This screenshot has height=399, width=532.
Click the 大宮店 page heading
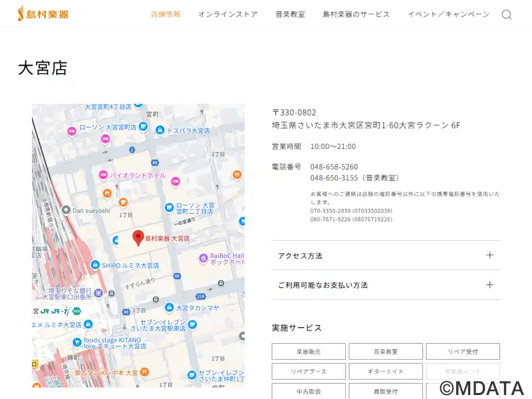(43, 68)
